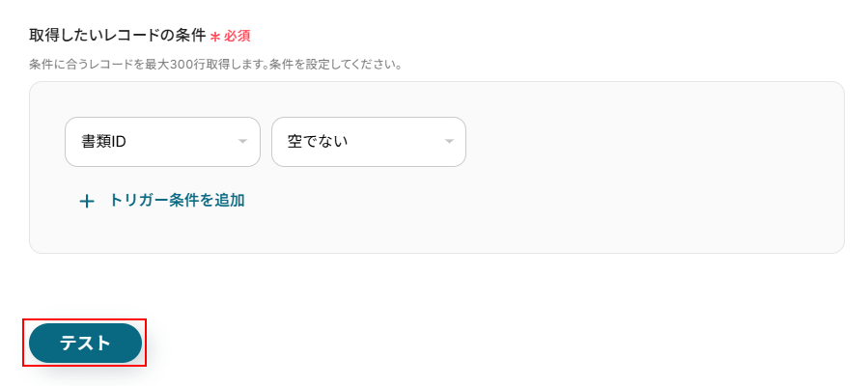Click the 取得したいレコードの条件 heading
Image resolution: width=868 pixels, height=386 pixels.
click(x=117, y=36)
